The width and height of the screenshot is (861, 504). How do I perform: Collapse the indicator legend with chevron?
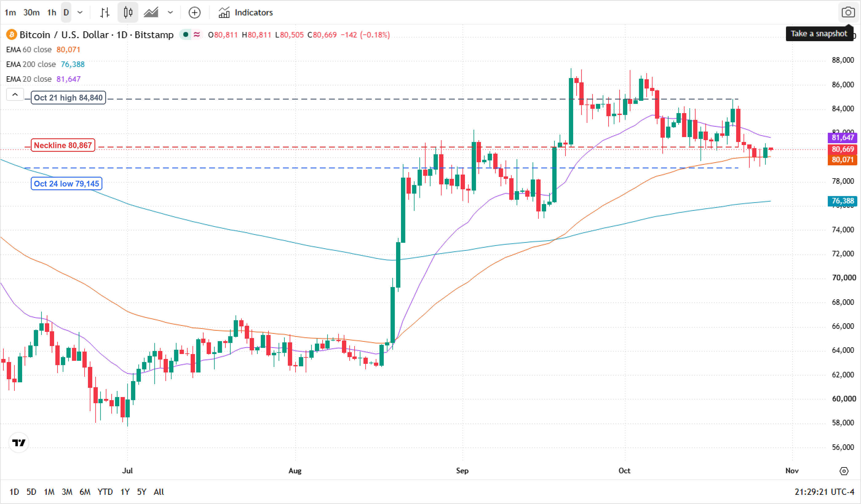15,95
